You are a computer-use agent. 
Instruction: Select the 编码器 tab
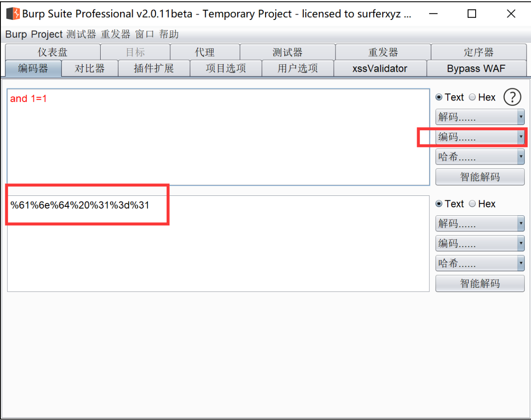[33, 68]
